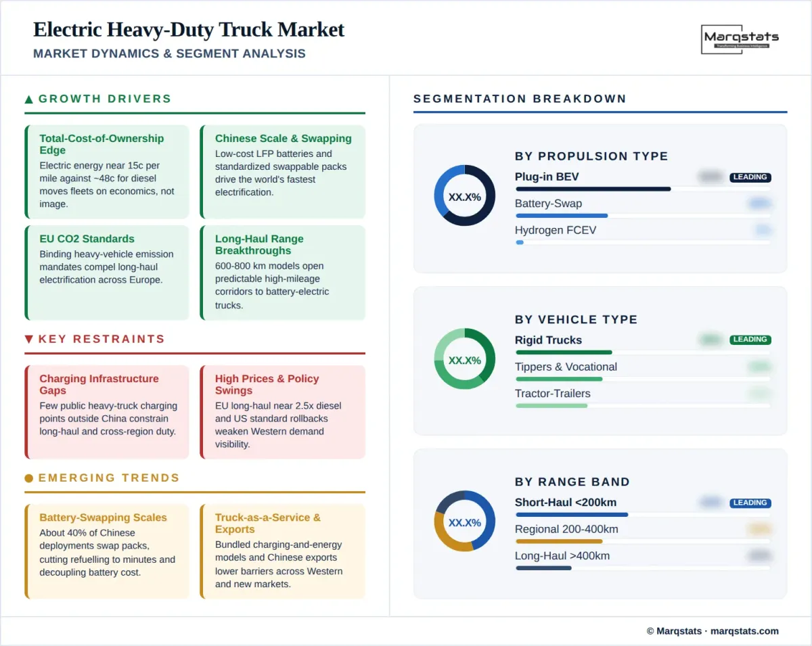Click the Long-Haul >400km progress bar
Screen dimensions: 812x646
tap(643, 568)
